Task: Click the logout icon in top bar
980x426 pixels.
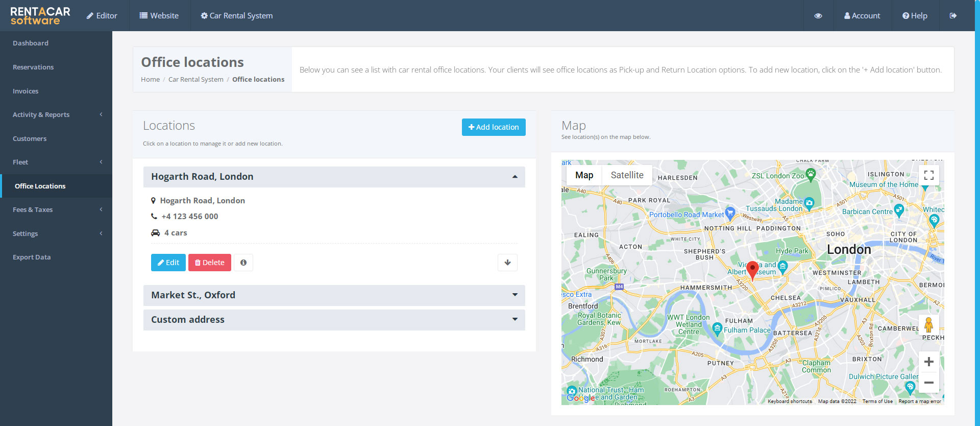Action: [x=952, y=16]
